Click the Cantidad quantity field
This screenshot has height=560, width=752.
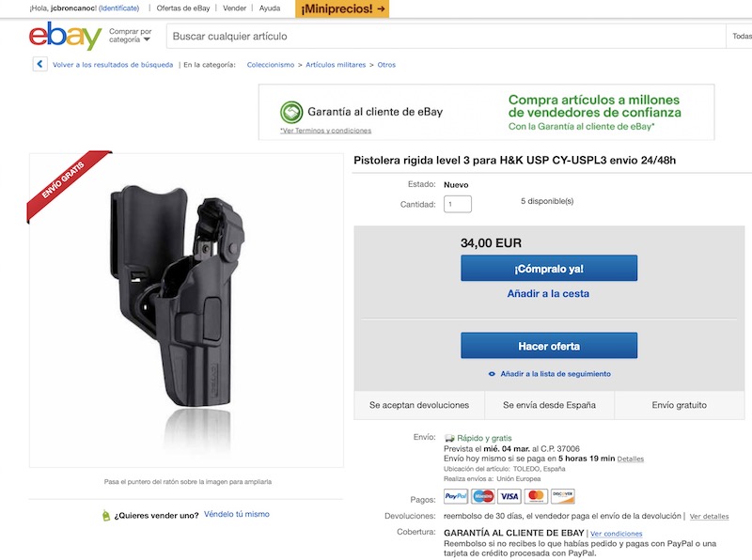click(458, 204)
